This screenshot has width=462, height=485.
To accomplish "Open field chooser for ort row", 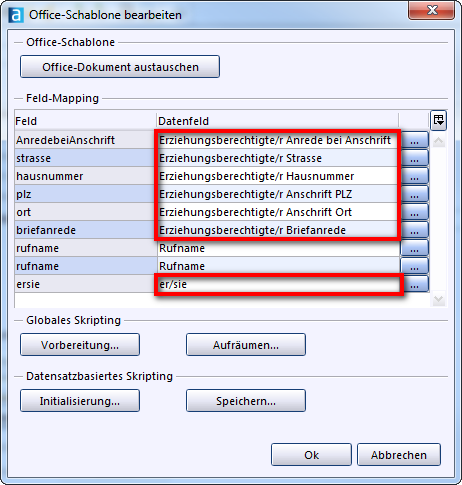I will (414, 212).
